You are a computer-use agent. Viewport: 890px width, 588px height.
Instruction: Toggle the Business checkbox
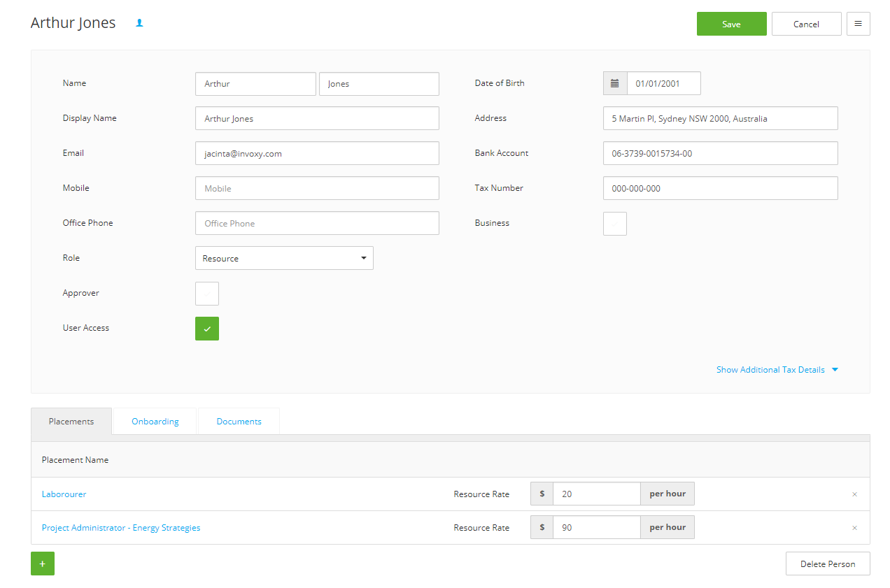615,224
